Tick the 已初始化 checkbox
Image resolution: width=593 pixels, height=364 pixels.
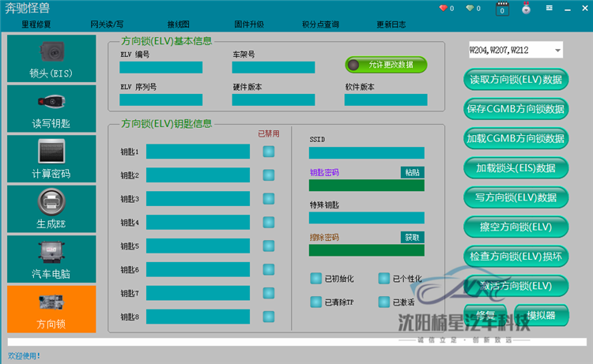coord(316,278)
